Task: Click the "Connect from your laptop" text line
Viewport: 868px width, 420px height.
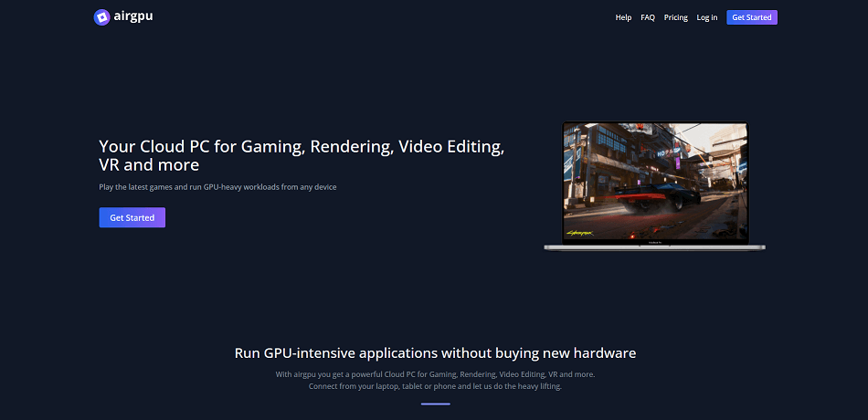Action: pos(435,386)
